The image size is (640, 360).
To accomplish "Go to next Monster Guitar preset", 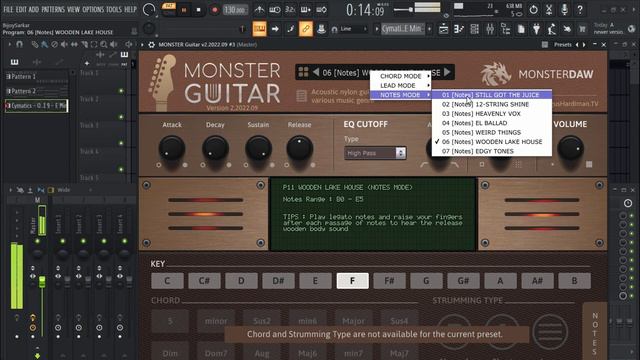I will pyautogui.click(x=447, y=72).
